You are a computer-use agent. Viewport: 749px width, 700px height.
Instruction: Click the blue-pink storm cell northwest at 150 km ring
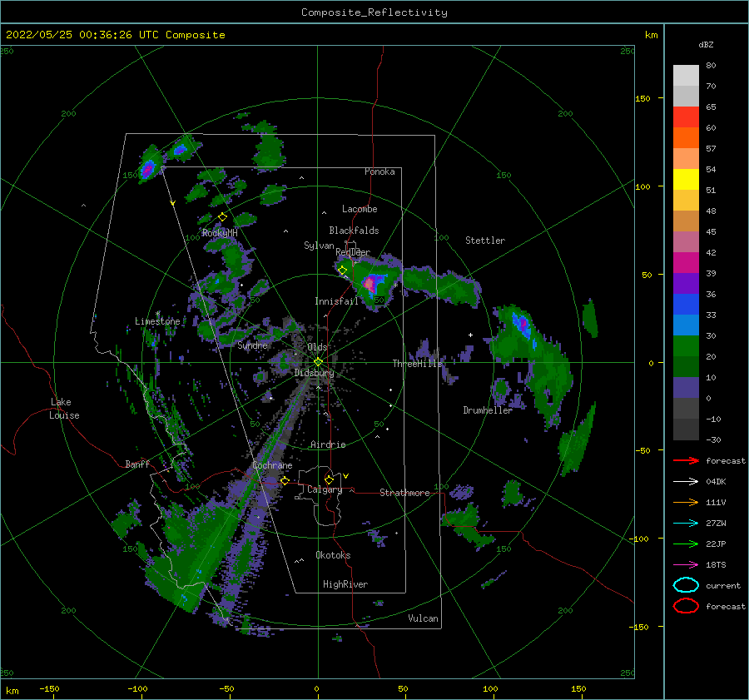tap(148, 168)
